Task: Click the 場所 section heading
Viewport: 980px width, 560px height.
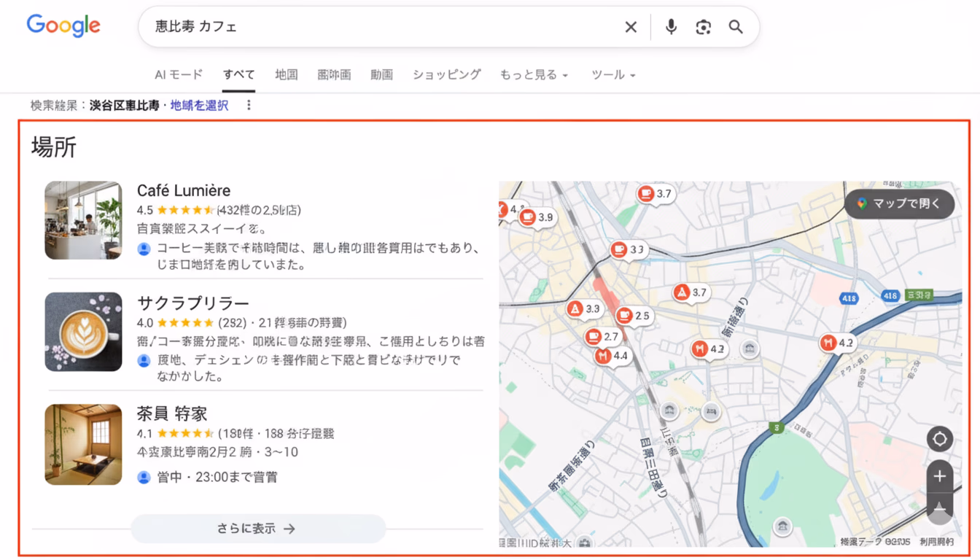Action: (x=54, y=147)
